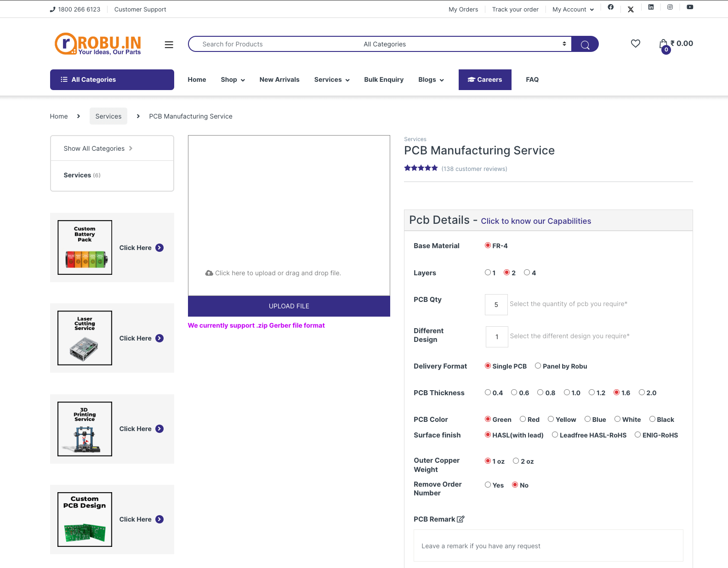
Task: Open Services (6) sidebar category
Action: pyautogui.click(x=82, y=175)
